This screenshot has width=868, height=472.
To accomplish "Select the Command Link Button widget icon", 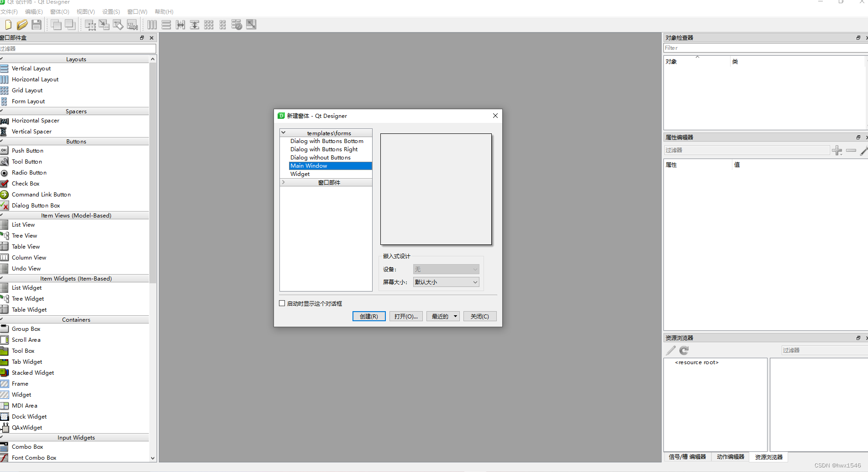I will pos(4,194).
